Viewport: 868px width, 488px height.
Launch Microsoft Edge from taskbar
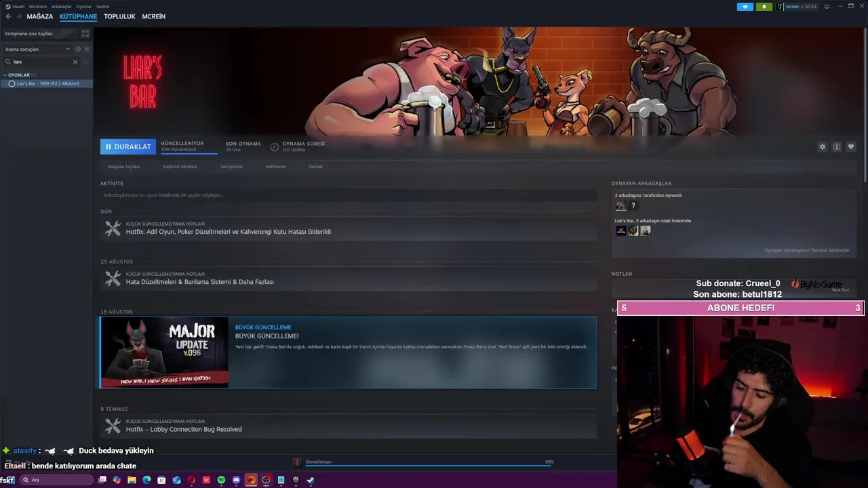(x=146, y=480)
